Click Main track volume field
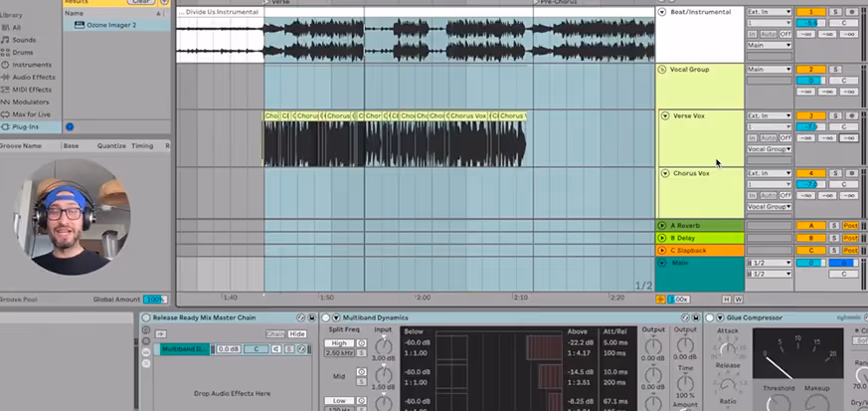 pyautogui.click(x=811, y=263)
